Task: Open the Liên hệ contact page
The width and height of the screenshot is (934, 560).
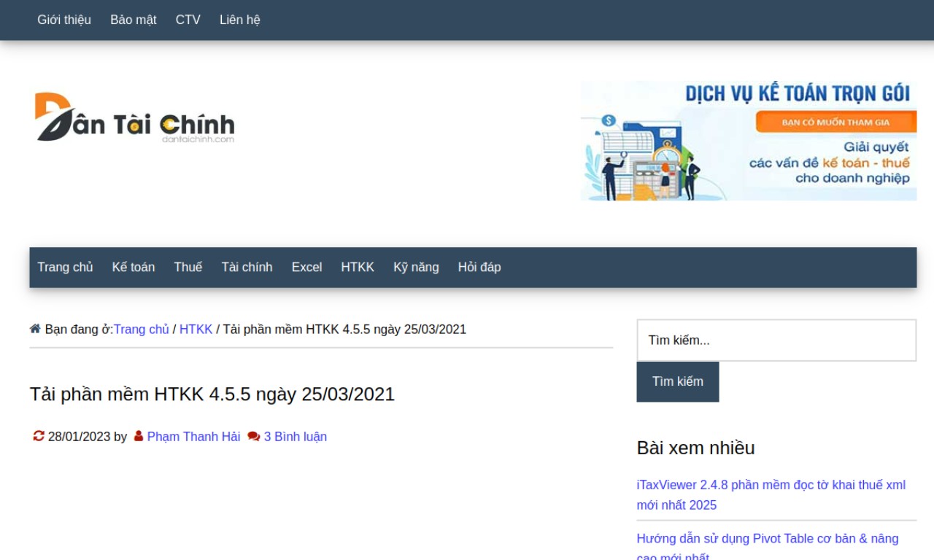Action: 240,20
